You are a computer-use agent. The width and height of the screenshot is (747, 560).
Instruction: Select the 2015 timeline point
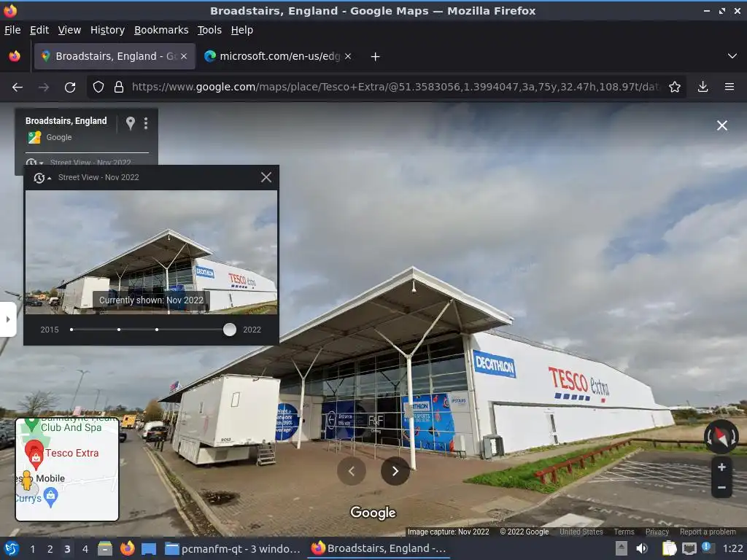click(x=71, y=330)
